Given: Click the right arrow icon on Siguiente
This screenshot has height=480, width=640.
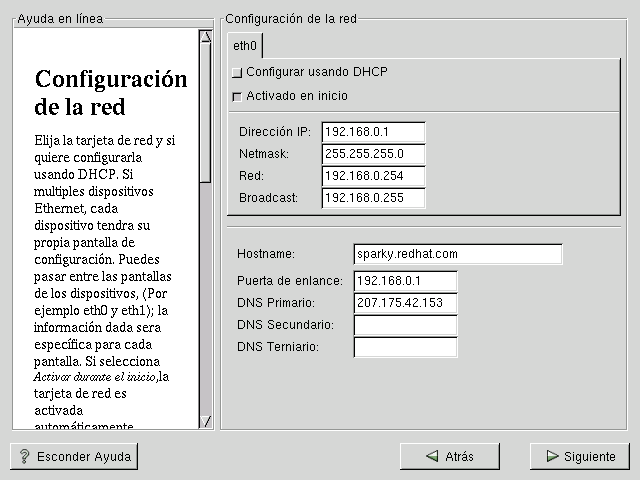Looking at the screenshot, I should [551, 456].
